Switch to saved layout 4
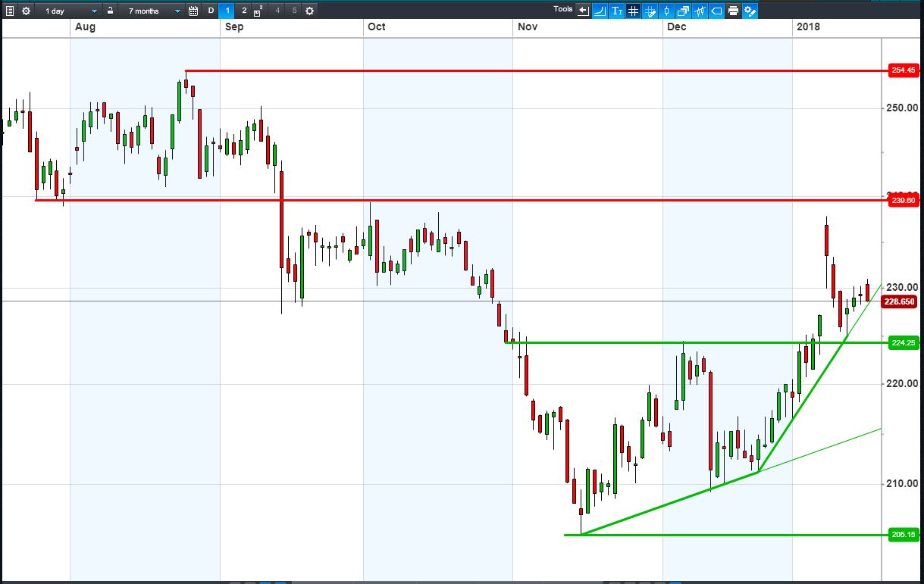Image resolution: width=924 pixels, height=584 pixels. (x=277, y=11)
